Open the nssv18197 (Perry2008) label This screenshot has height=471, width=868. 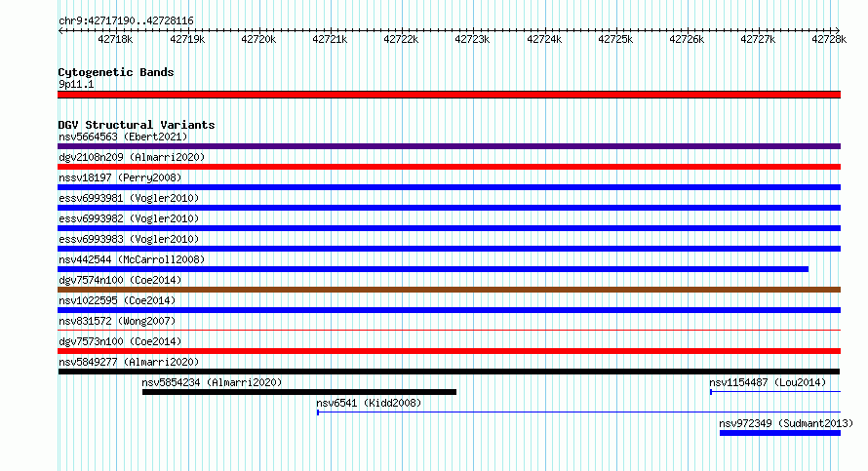click(x=120, y=177)
